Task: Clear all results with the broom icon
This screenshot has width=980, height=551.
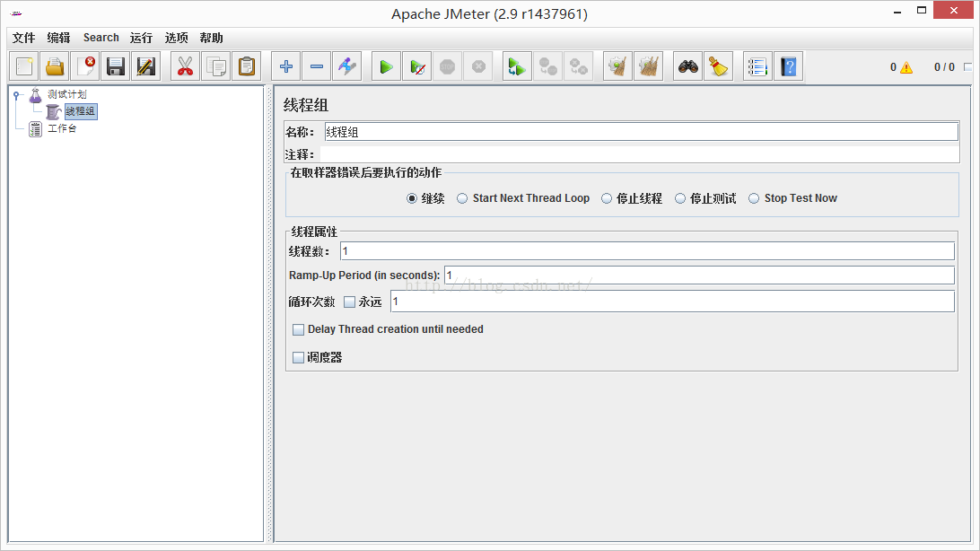Action: pos(718,66)
